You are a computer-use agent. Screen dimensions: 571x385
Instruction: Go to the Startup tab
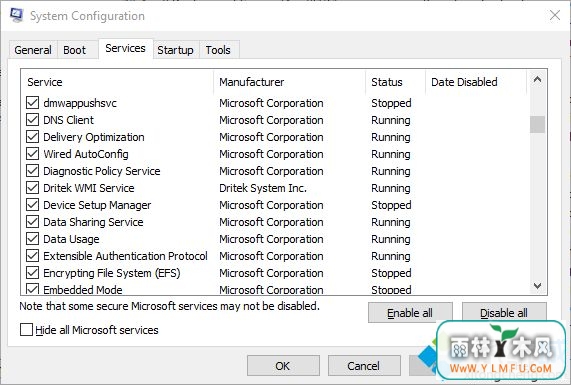(175, 50)
